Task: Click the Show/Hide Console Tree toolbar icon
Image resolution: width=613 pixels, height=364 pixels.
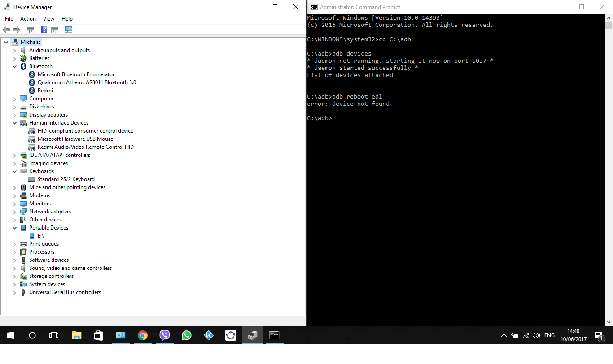Action: pos(31,30)
